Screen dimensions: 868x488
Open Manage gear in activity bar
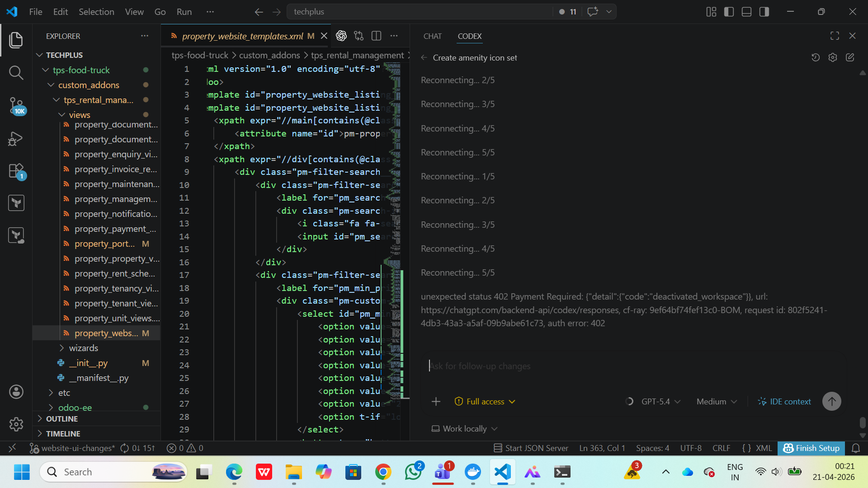(x=16, y=424)
